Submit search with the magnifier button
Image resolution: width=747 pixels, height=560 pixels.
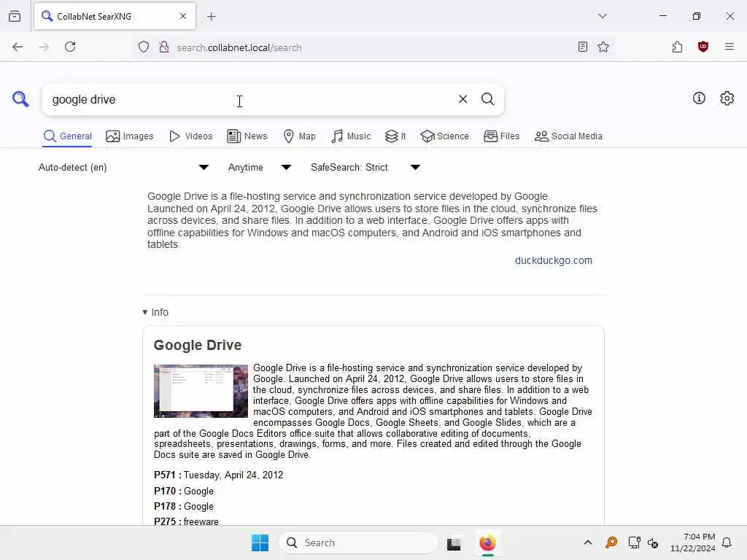[x=487, y=99]
